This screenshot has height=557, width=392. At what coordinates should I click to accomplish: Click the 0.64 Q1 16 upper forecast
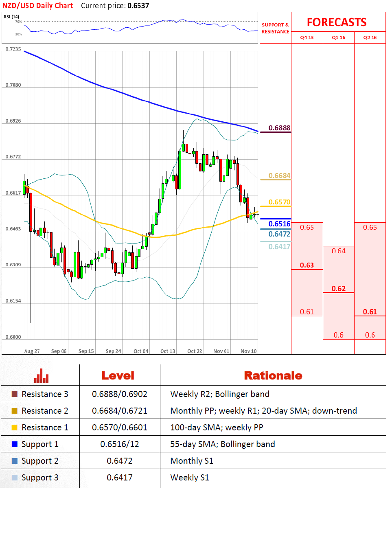[x=339, y=251]
